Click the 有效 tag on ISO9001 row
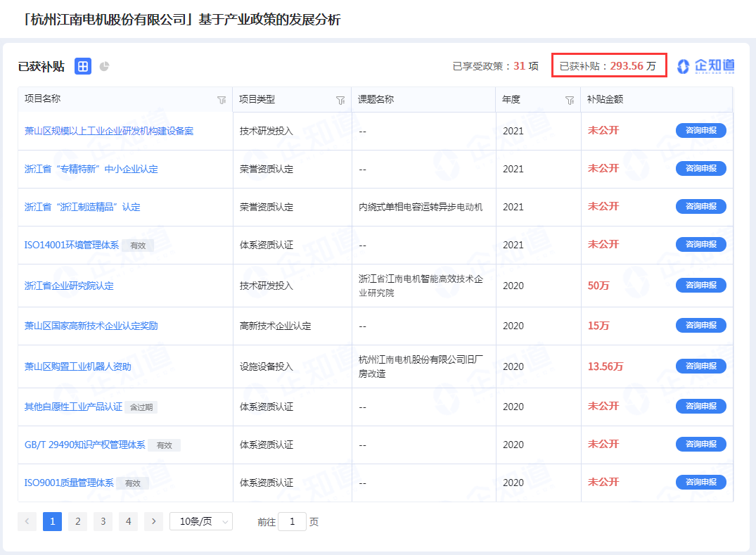This screenshot has width=756, height=555. coord(133,483)
